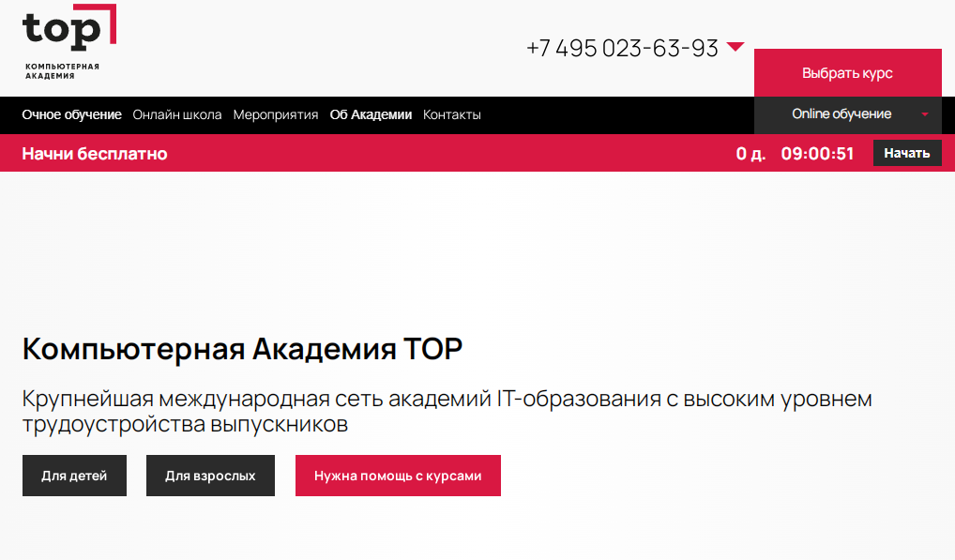
Task: Click the Начни бесплатно banner text
Action: pos(95,154)
